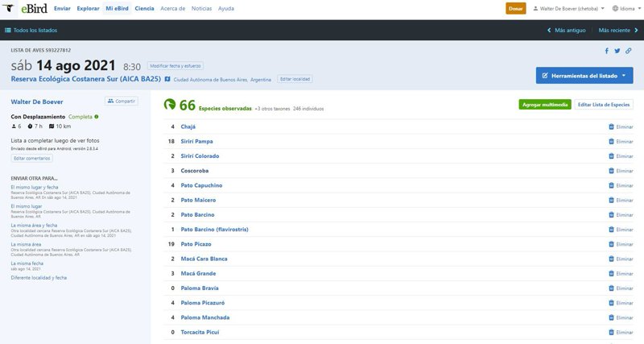Click the list icon beside Todos los listados
Screen dimensions: 644x344
click(x=8, y=31)
